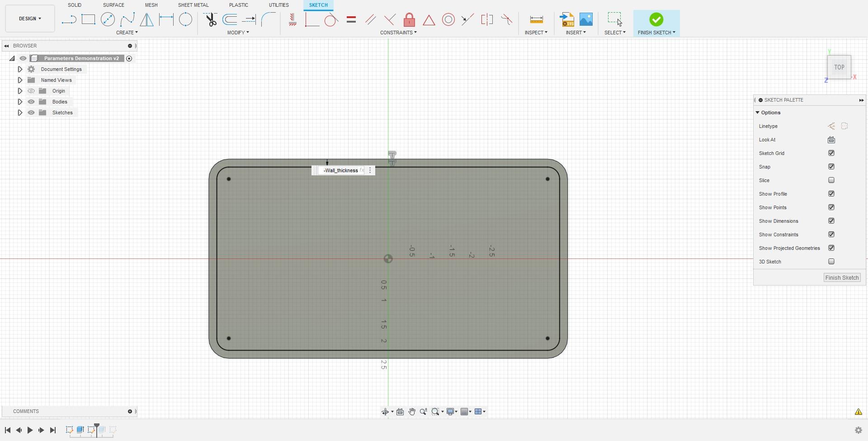This screenshot has height=441, width=868.
Task: Select the Offset tool
Action: click(229, 19)
